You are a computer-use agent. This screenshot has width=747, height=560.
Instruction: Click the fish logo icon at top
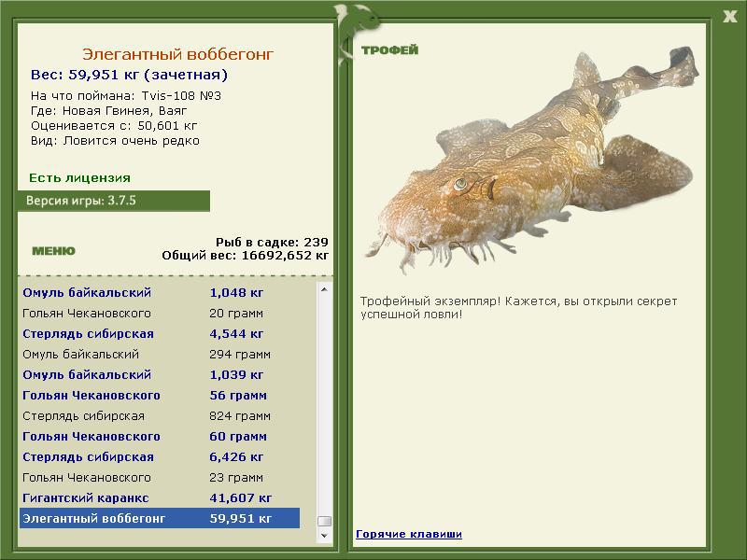point(357,34)
